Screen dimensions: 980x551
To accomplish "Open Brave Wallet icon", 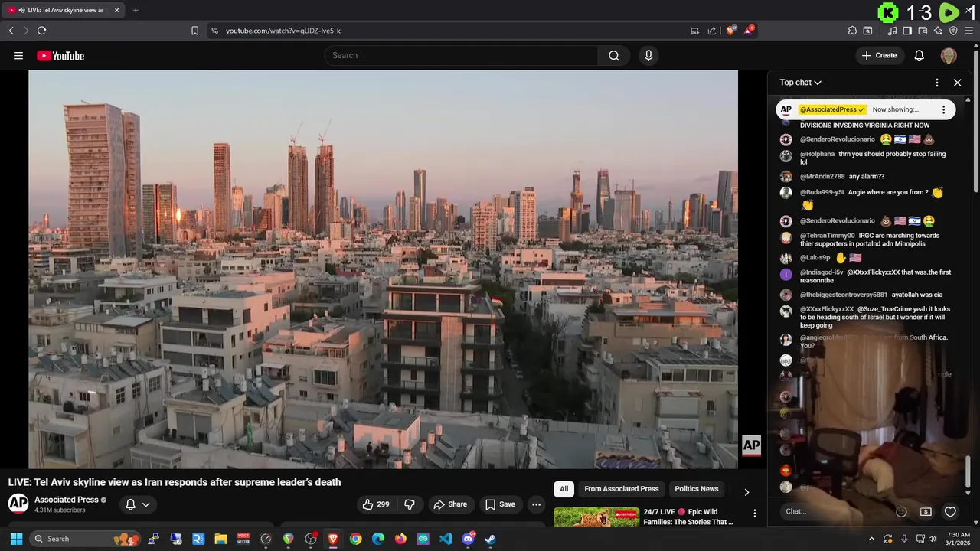I will pyautogui.click(x=923, y=31).
